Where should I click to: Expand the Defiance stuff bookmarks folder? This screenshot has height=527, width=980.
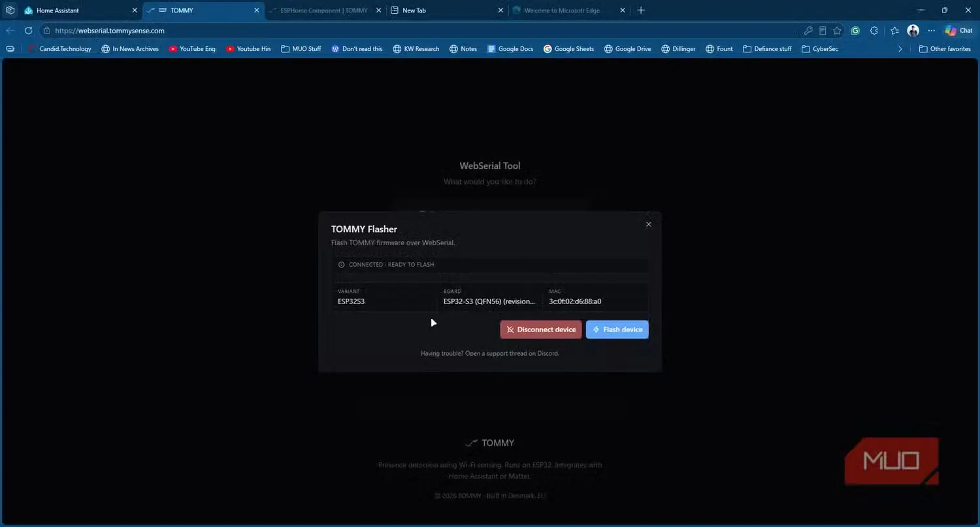767,49
